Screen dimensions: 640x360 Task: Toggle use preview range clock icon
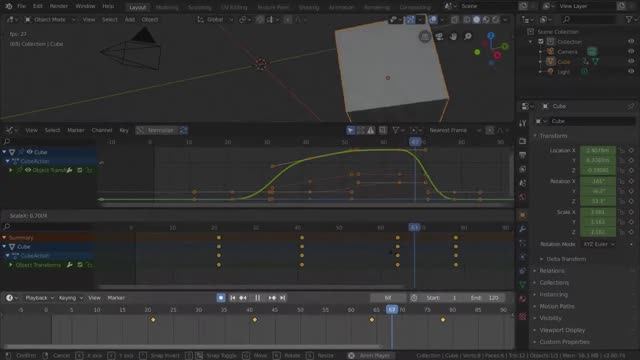[x=413, y=298]
